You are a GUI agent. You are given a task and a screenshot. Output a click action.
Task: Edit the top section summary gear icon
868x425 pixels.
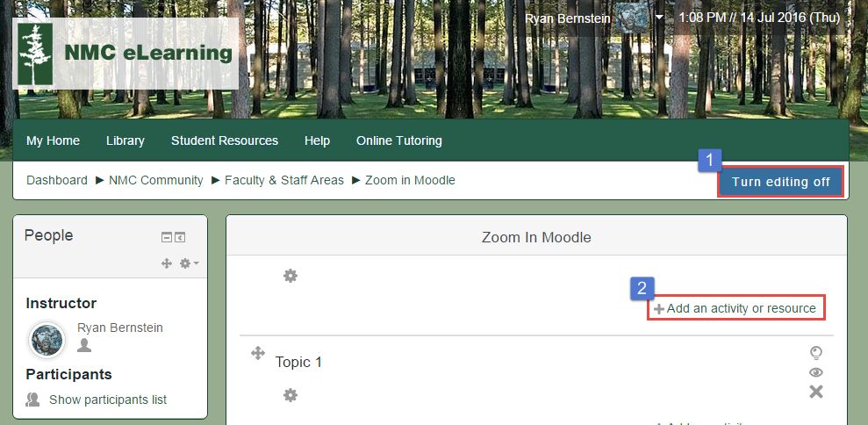[291, 276]
